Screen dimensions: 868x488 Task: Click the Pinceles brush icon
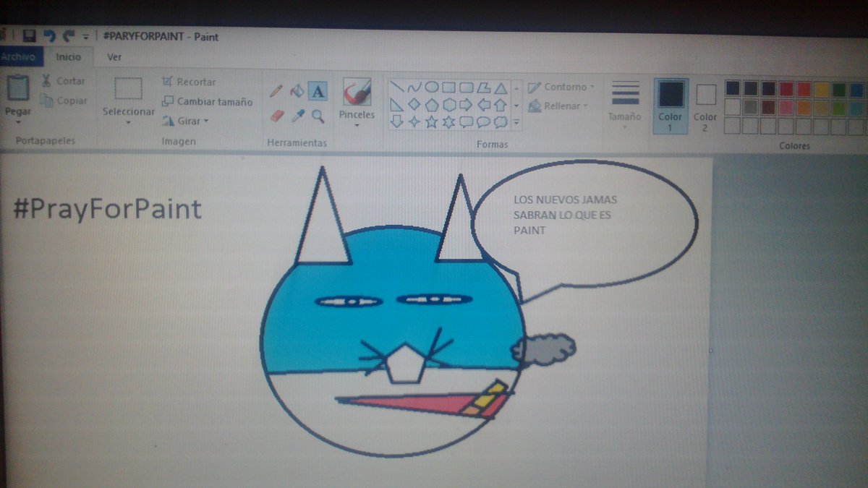tap(357, 93)
